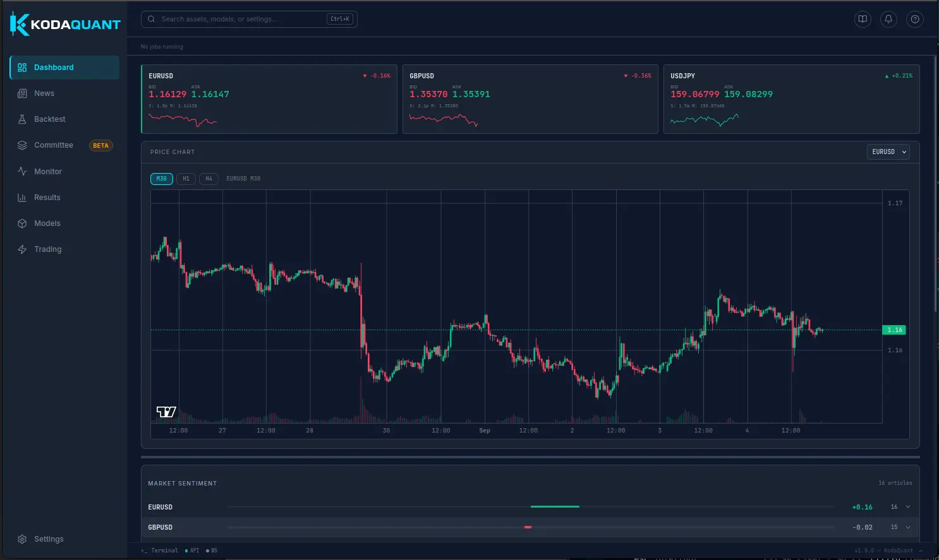Select the USDJPY ticker card
This screenshot has height=560, width=939.
791,99
